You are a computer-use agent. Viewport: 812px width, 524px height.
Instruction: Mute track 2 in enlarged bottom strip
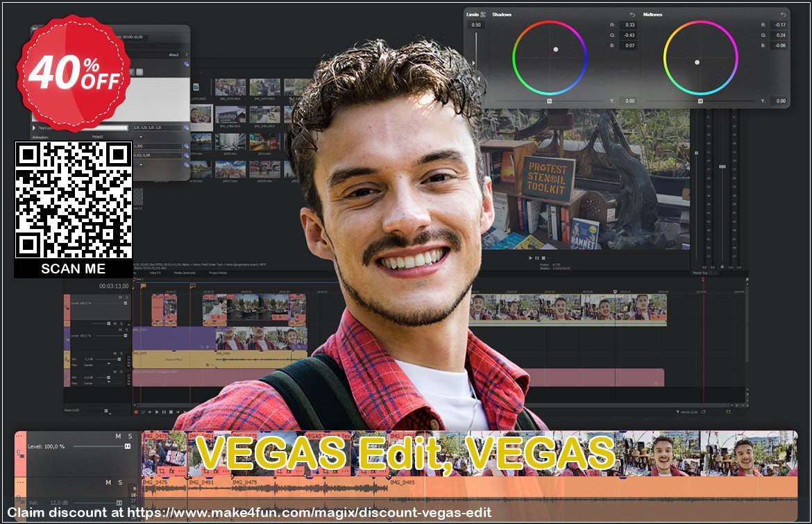click(108, 482)
